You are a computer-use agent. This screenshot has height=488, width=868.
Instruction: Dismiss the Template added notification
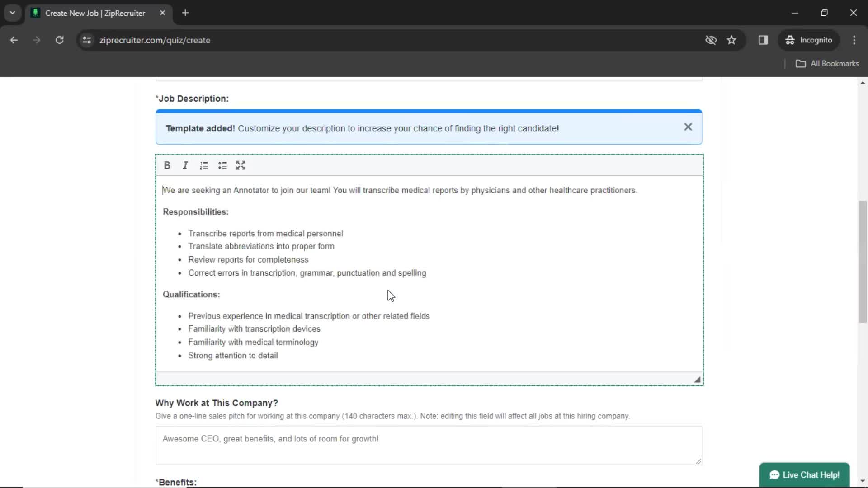[x=689, y=127]
